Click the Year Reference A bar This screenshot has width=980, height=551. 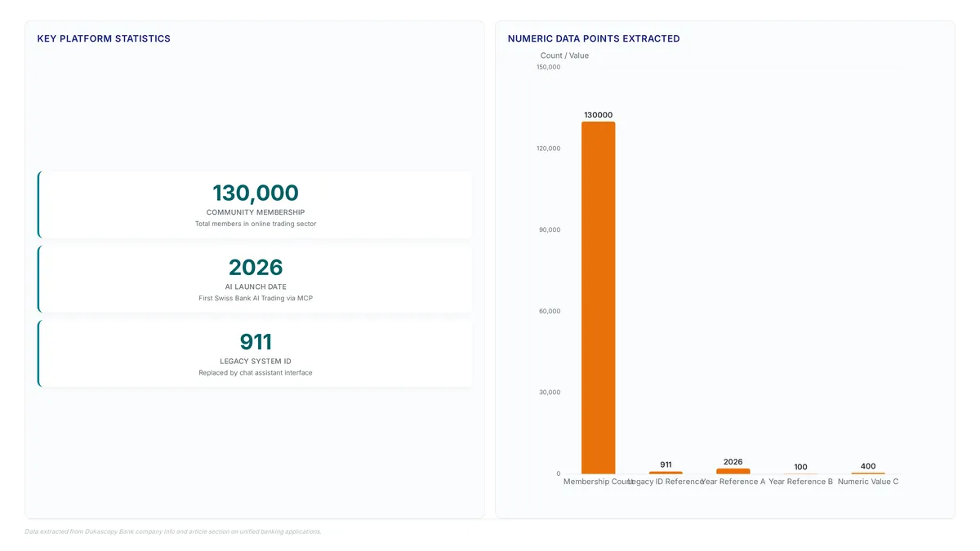[x=733, y=471]
